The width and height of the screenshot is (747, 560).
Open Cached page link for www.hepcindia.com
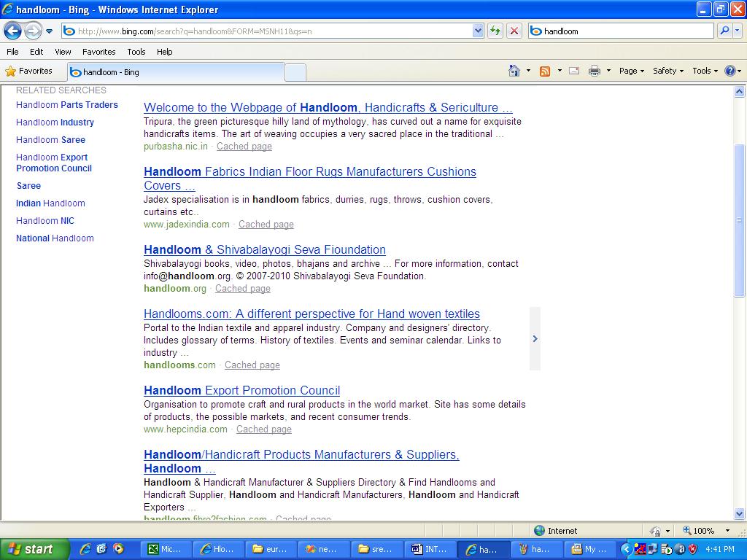[263, 429]
